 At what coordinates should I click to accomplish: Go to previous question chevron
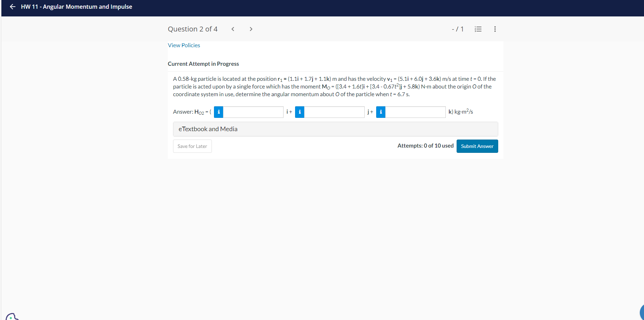233,29
